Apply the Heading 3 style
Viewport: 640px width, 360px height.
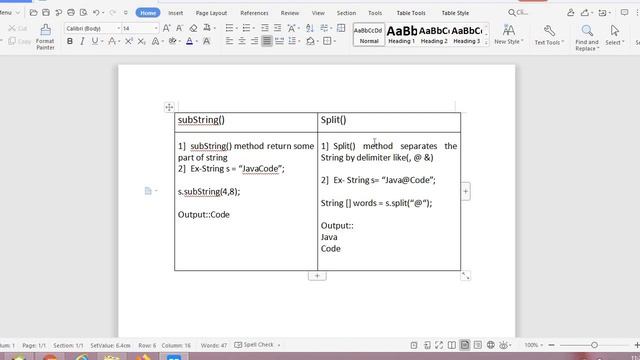467,34
